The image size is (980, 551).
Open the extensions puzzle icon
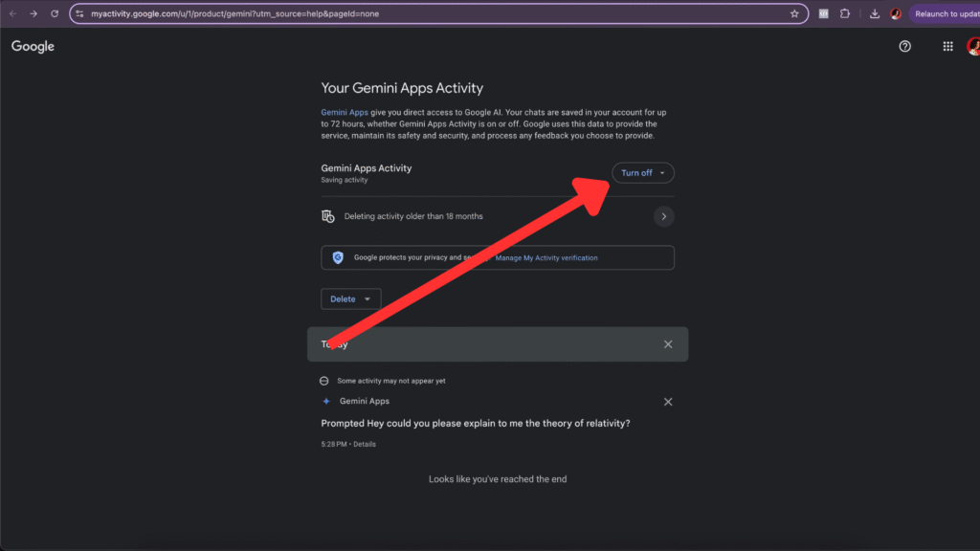pyautogui.click(x=845, y=13)
